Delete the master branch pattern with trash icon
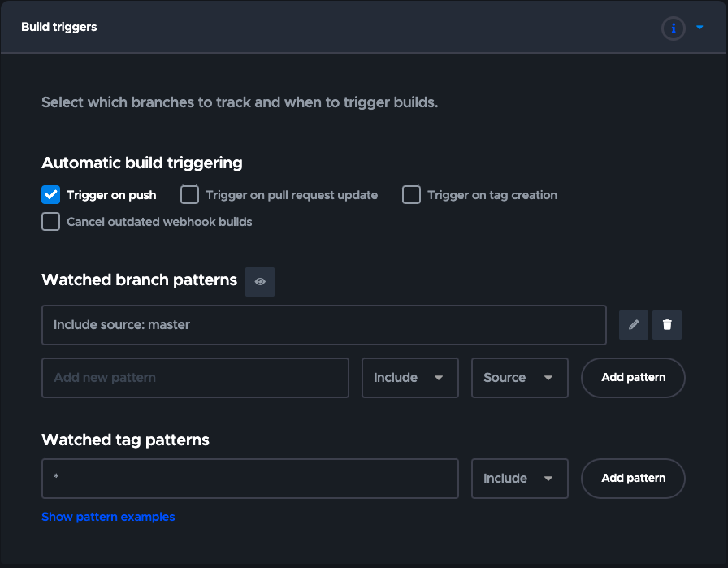Viewport: 728px width, 568px height. 667,325
